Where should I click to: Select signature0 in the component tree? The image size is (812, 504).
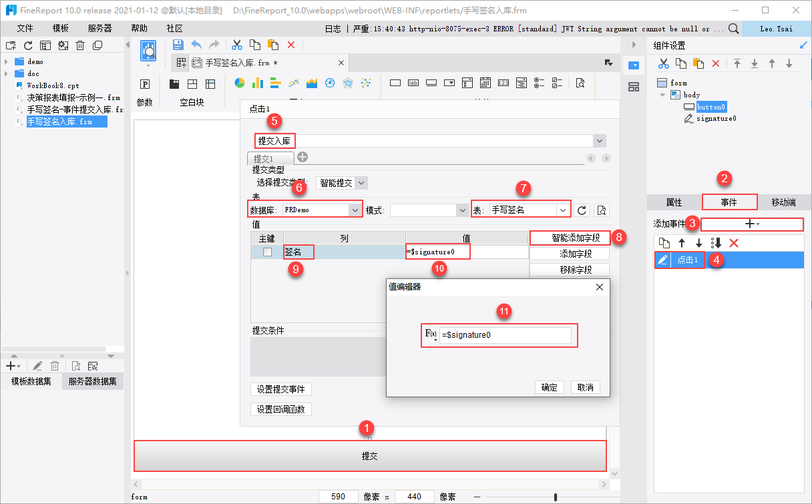[x=716, y=118]
